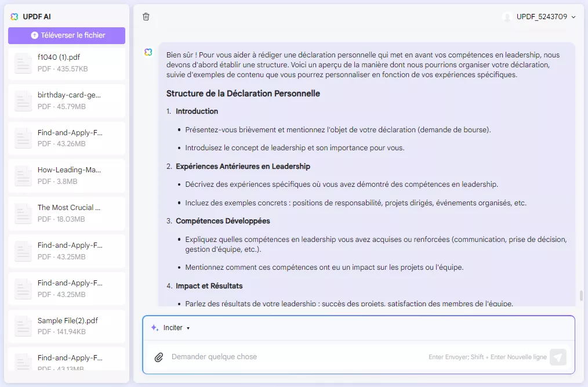The image size is (588, 387).
Task: Click the send message paper plane icon
Action: click(557, 357)
